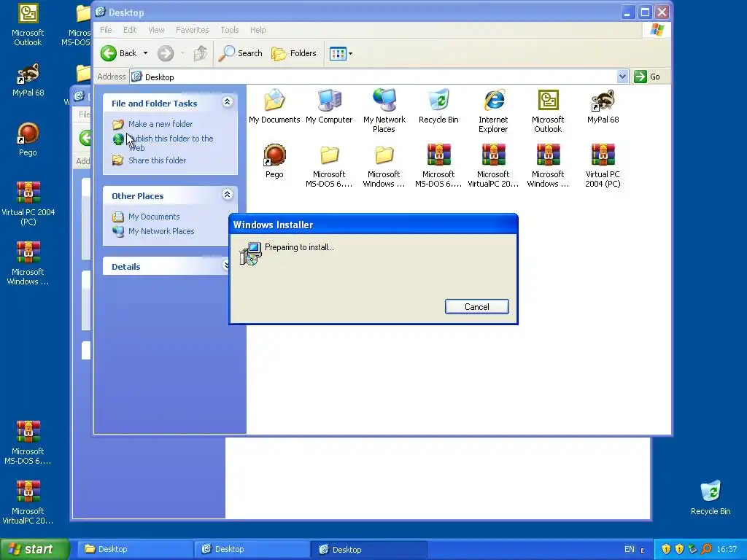Select Microsoft Outlook icon in Explorer window
Screen dimensions: 747x560
point(548,111)
